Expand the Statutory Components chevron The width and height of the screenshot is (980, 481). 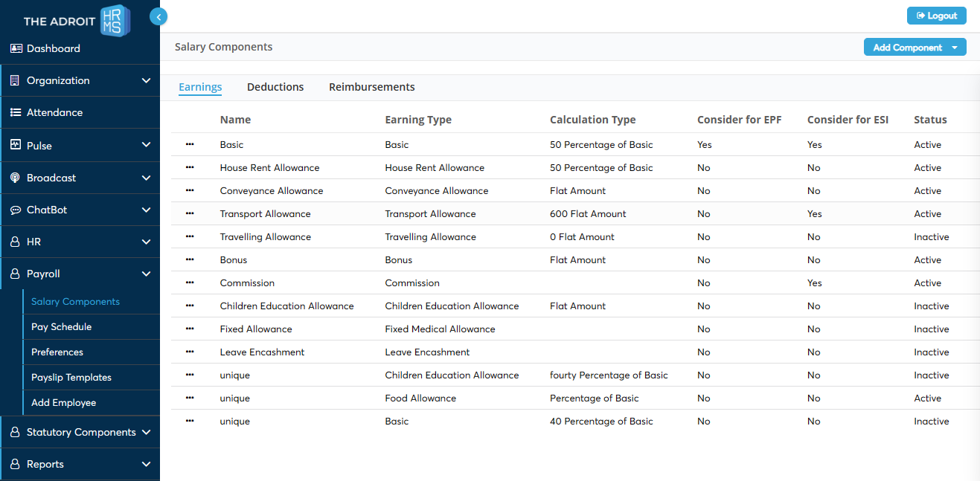pos(146,432)
